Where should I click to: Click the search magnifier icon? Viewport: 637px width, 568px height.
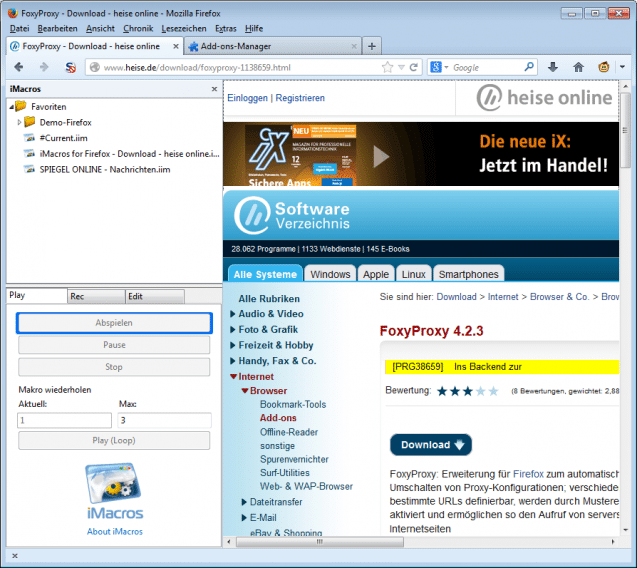click(x=529, y=67)
